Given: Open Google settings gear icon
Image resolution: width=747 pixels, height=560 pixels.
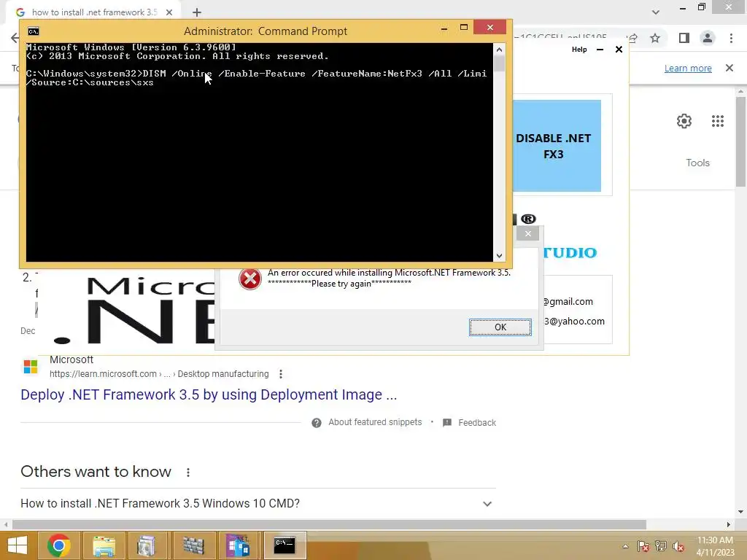Looking at the screenshot, I should click(x=684, y=121).
